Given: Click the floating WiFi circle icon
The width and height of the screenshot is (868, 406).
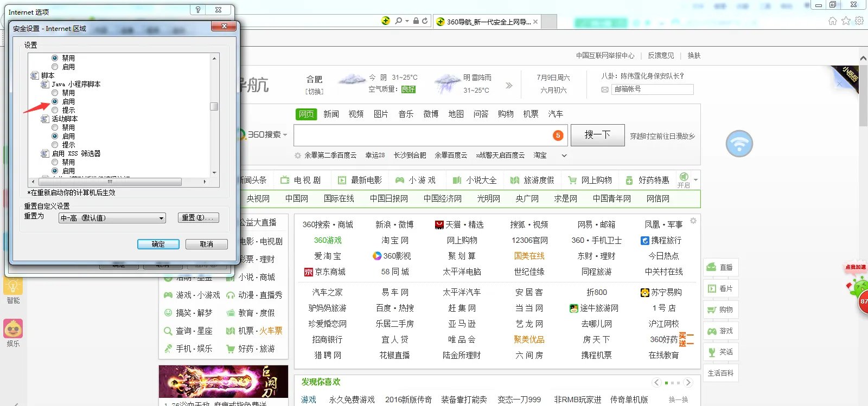Looking at the screenshot, I should [739, 144].
